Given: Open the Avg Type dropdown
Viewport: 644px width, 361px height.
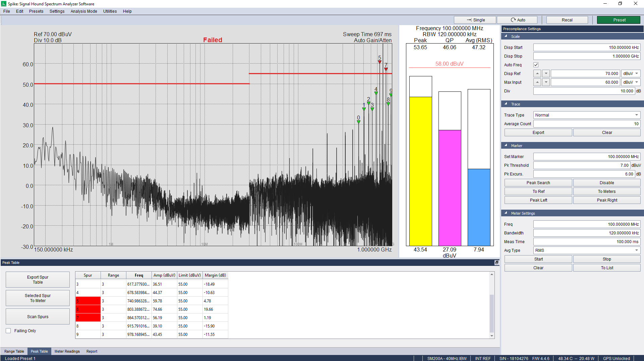Looking at the screenshot, I should pos(587,250).
